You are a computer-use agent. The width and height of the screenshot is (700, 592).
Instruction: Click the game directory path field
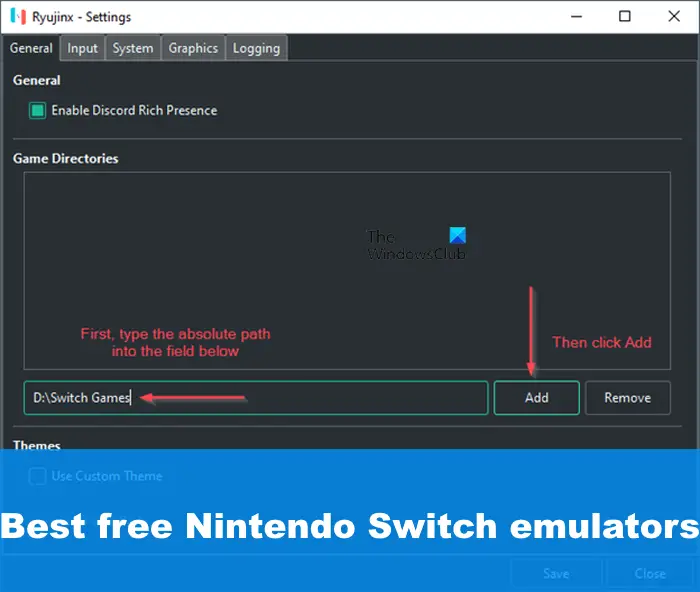click(256, 398)
